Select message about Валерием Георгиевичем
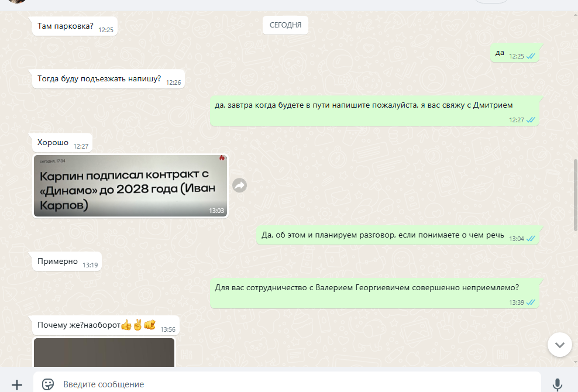This screenshot has width=578, height=392. coord(374,294)
